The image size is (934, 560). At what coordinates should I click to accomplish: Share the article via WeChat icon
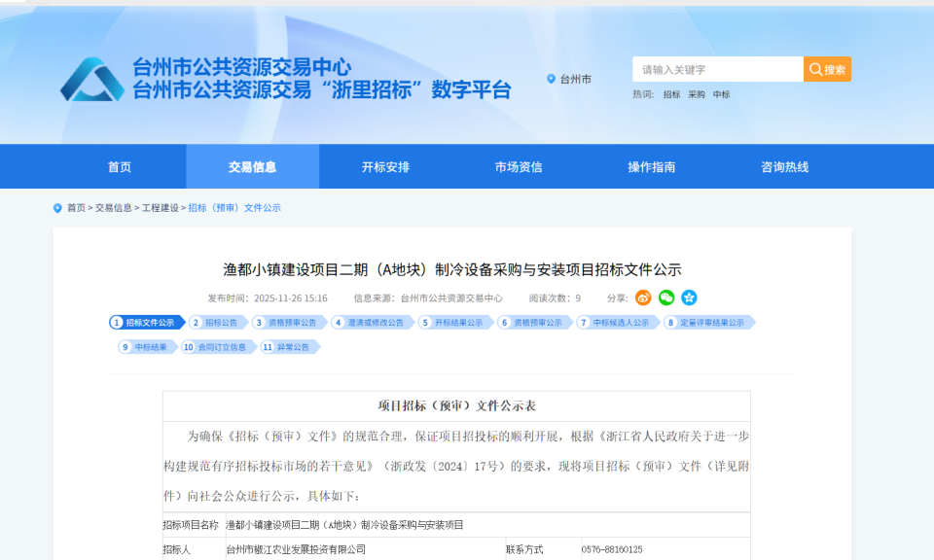tap(665, 297)
